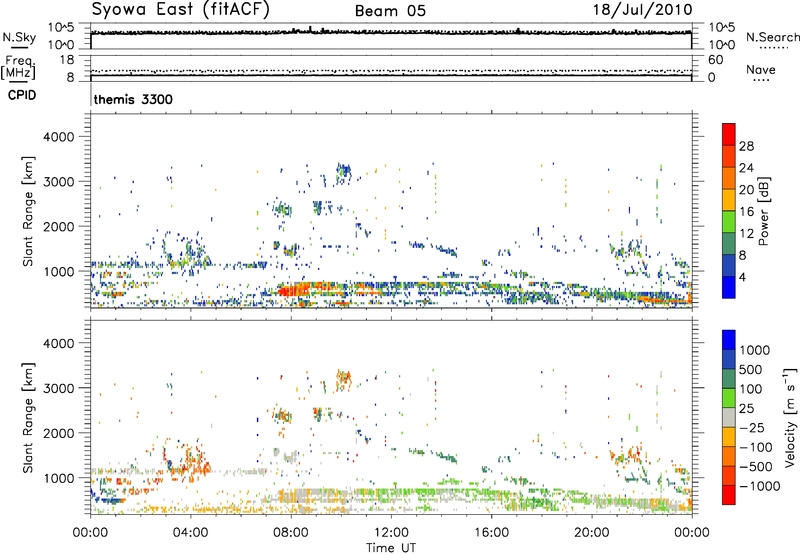The height and width of the screenshot is (554, 800).
Task: Select the 'themis 3300' CPID text
Action: click(x=133, y=99)
